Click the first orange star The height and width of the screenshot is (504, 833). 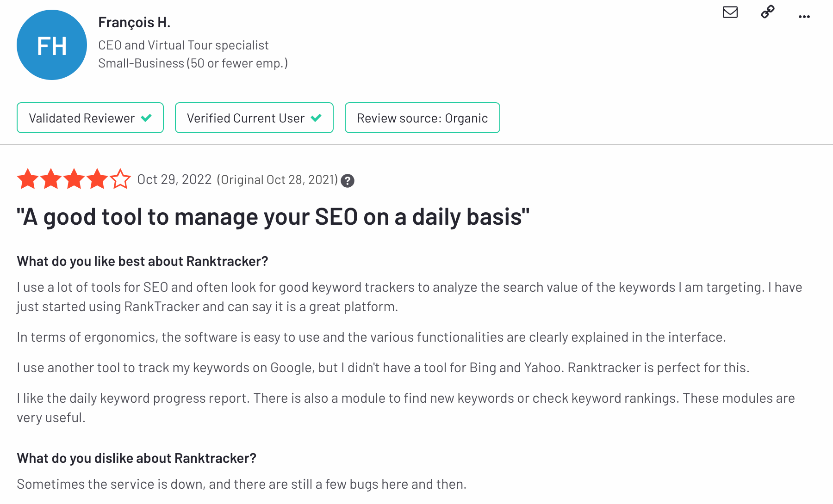click(28, 179)
